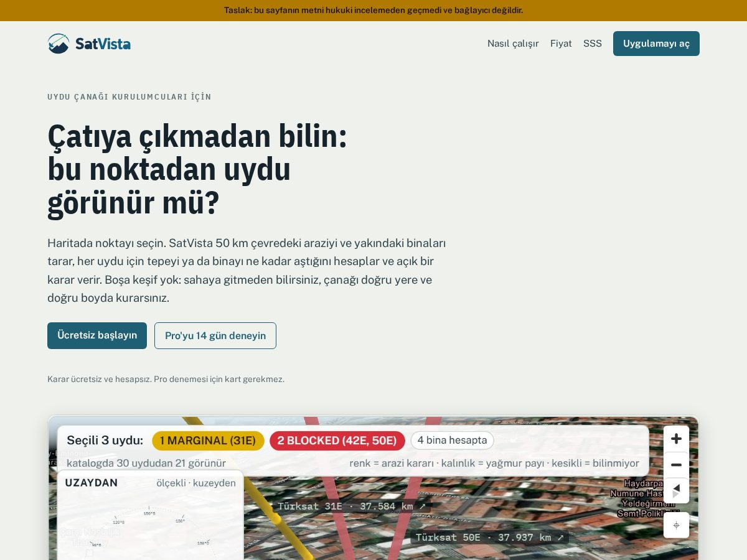The height and width of the screenshot is (560, 747).
Task: Click the SatVista brand name
Action: tap(103, 44)
